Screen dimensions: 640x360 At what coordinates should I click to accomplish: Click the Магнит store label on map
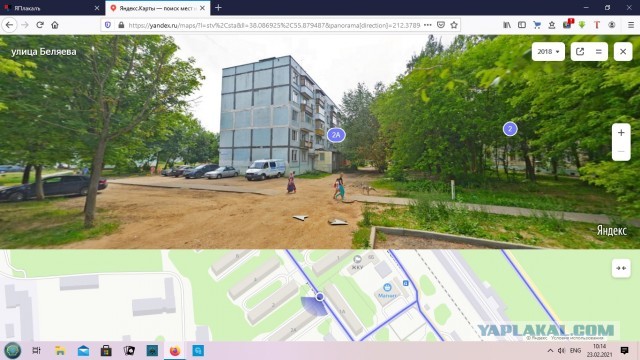387,295
